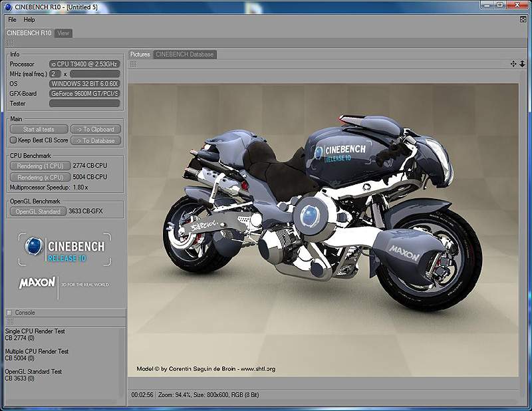Copy results with To Clipboard button
This screenshot has height=411, width=532.
coord(96,129)
